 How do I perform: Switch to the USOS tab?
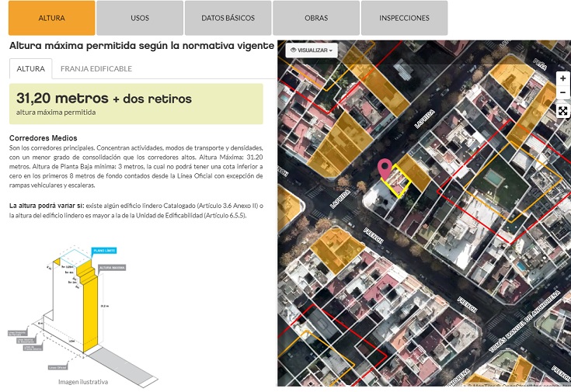140,18
